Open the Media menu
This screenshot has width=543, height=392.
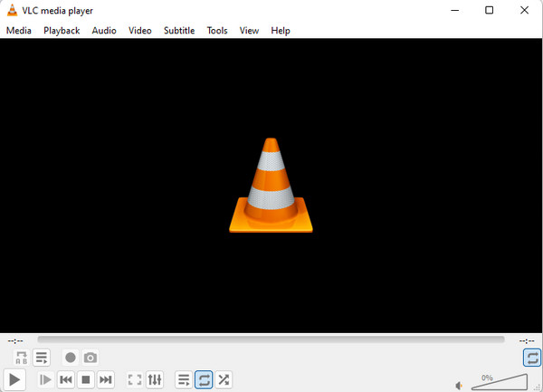click(19, 31)
